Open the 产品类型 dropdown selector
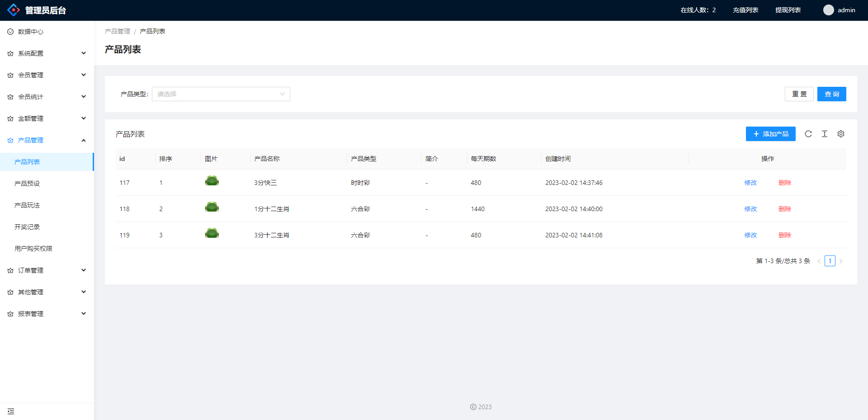868x420 pixels. pyautogui.click(x=221, y=94)
